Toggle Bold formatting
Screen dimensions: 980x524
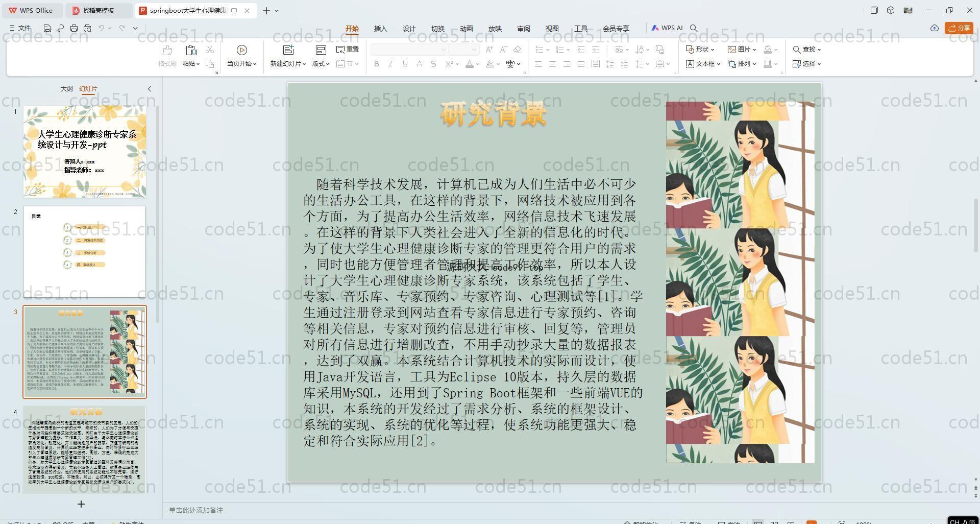(377, 64)
